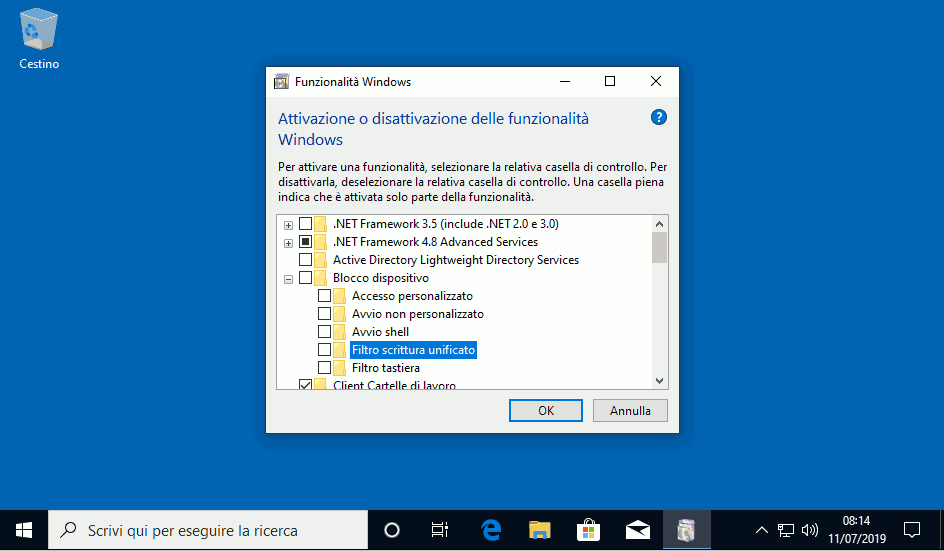Image resolution: width=944 pixels, height=551 pixels.
Task: Toggle the .NET Framework 4.8 Advanced Services checkbox
Action: coord(306,242)
